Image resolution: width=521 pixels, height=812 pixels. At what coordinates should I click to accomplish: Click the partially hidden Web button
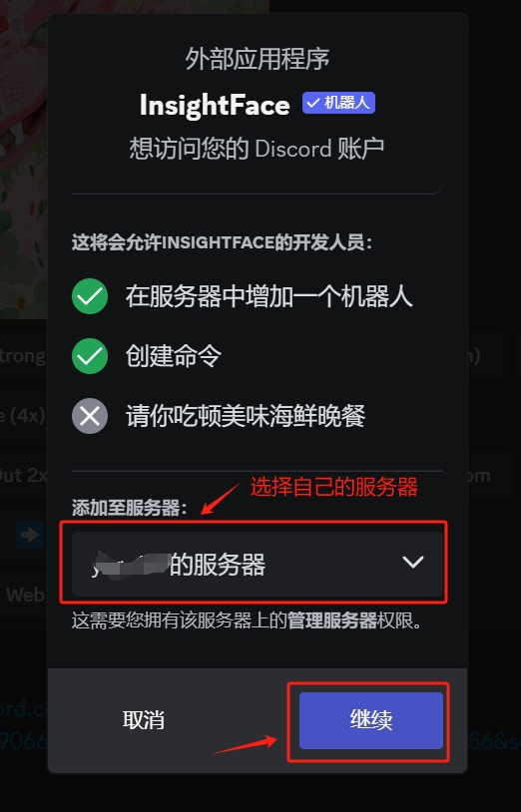(24, 595)
